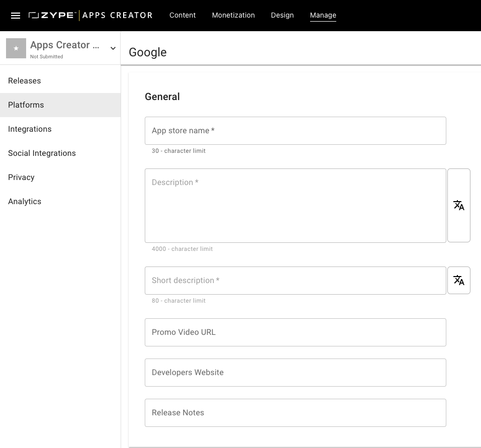The image size is (481, 448).
Task: Click the app star thumbnail icon
Action: click(16, 48)
